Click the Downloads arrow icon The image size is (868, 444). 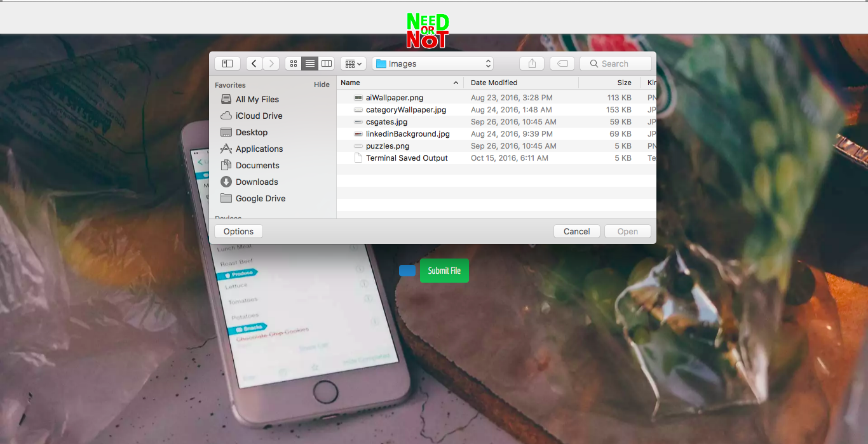[226, 182]
